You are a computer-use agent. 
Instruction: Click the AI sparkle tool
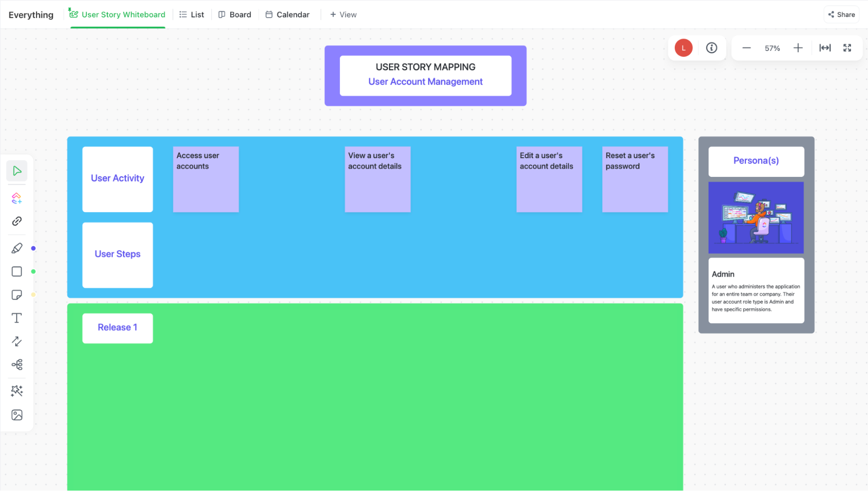(17, 391)
